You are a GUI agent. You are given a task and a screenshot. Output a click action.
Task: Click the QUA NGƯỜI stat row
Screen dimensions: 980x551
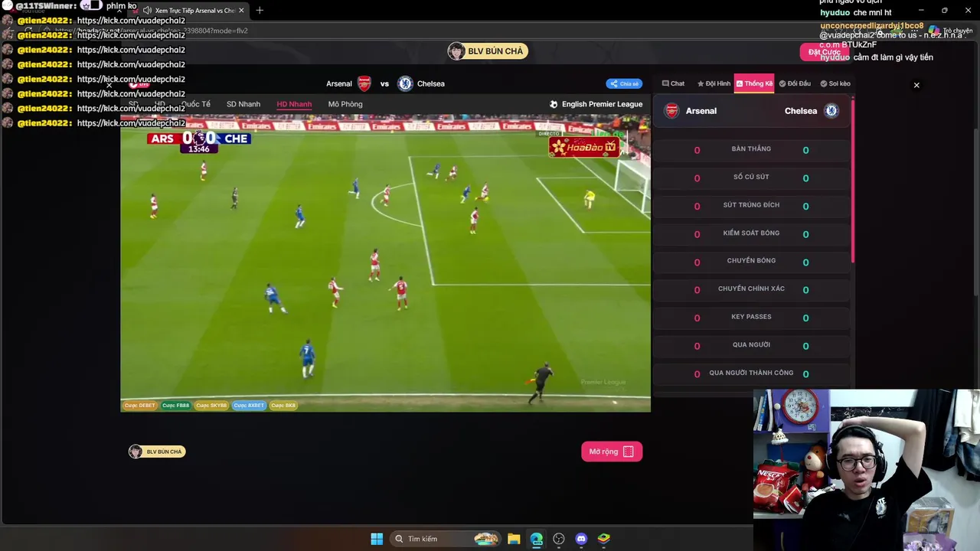pos(751,346)
